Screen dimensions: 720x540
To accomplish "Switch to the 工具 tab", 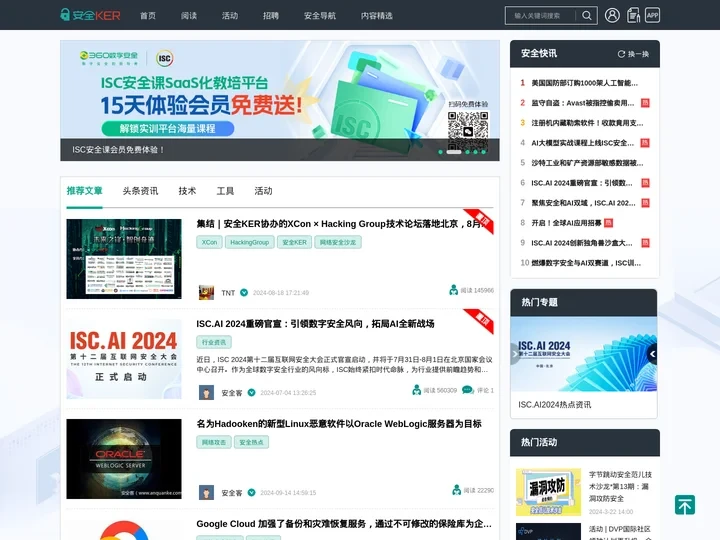I will [x=225, y=191].
